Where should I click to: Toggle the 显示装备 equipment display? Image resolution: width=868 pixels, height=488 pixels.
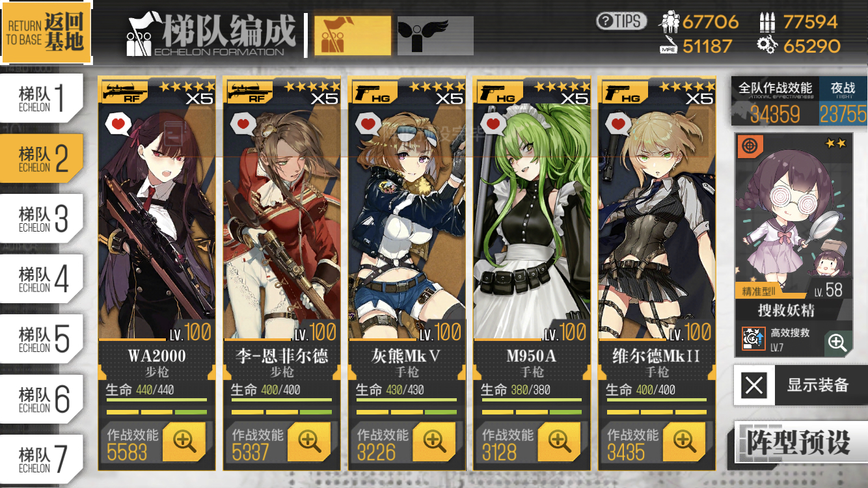point(800,385)
